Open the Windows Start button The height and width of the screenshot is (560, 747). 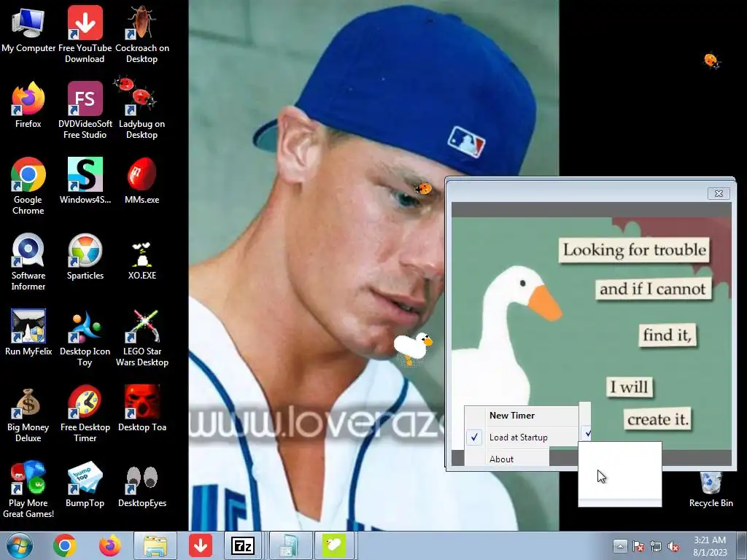coord(20,545)
